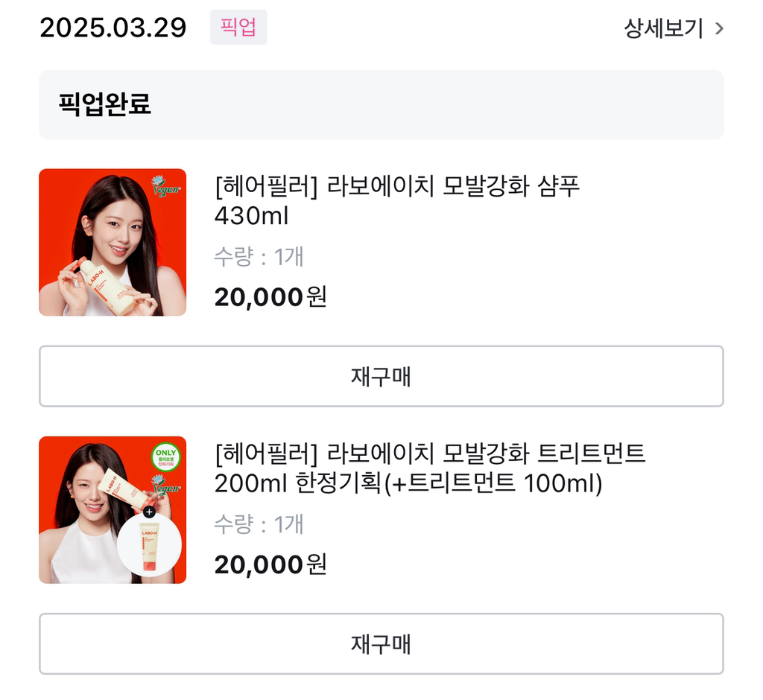Screen dimensions: 763x700
Task: Click the green ONLY badge on treatment image
Action: click(x=165, y=457)
